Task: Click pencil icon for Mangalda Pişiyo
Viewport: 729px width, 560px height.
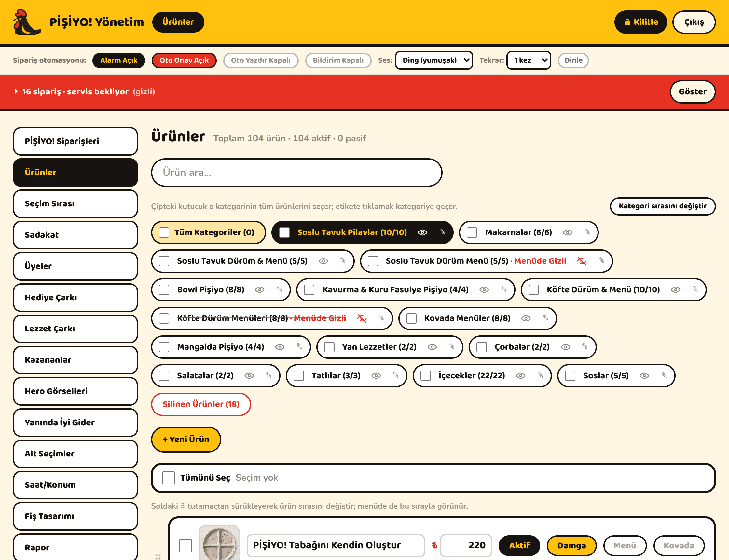Action: coord(299,347)
